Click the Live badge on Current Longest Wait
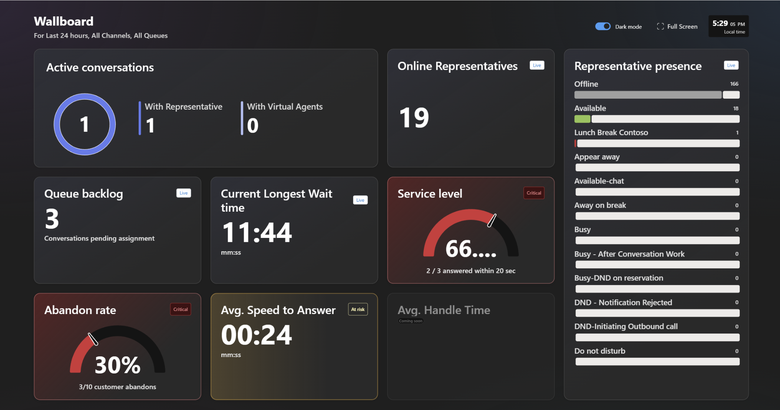Image resolution: width=780 pixels, height=410 pixels. click(x=360, y=200)
